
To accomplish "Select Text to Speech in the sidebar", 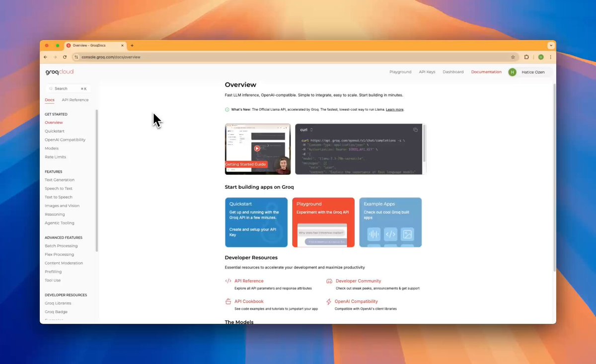I will click(59, 197).
